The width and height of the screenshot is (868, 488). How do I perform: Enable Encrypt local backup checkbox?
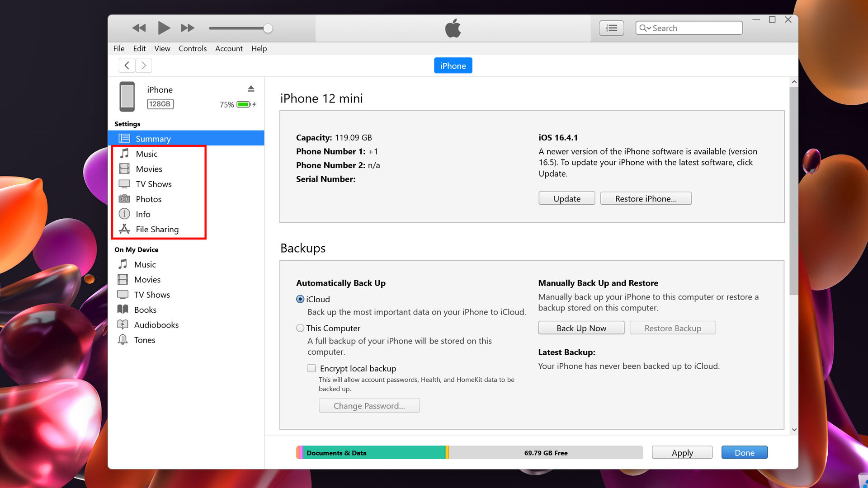click(x=311, y=368)
